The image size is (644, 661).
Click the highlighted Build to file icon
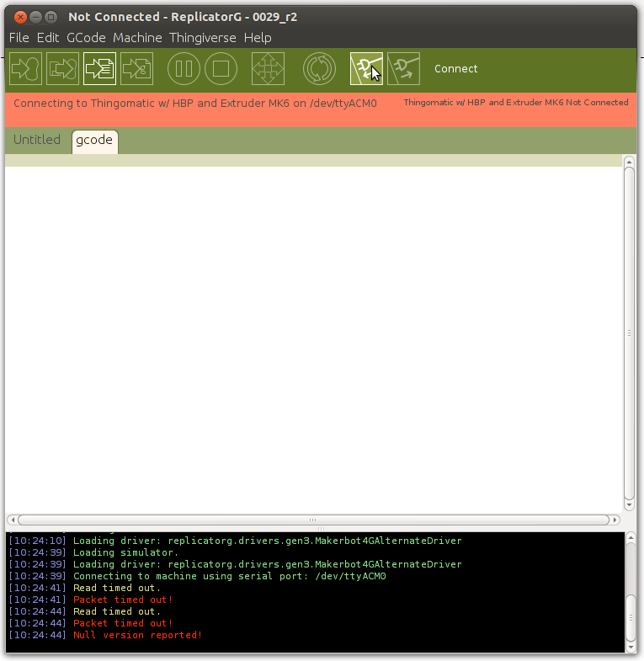coord(99,69)
